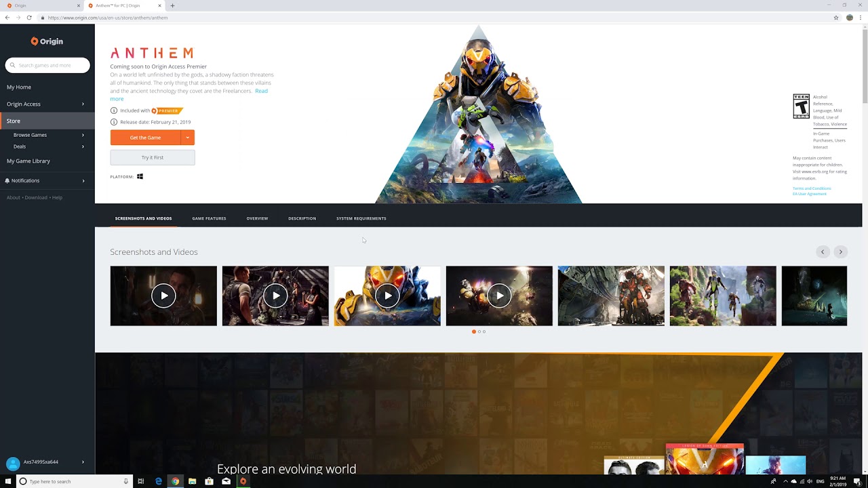Screen dimensions: 868x488
Task: Open a new browser tab
Action: click(172, 5)
